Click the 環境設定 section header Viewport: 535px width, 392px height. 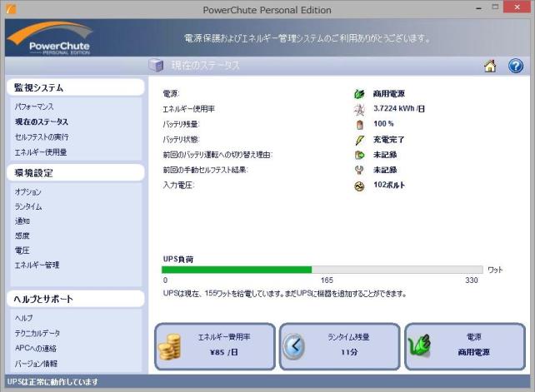point(75,173)
